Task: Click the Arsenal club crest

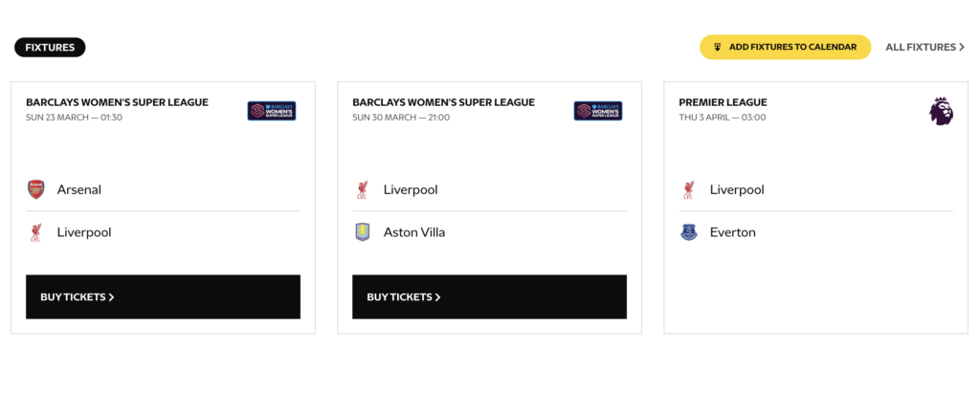Action: (36, 189)
